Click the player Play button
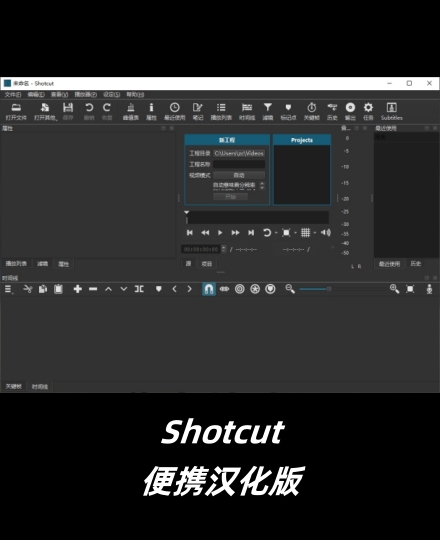 point(220,233)
